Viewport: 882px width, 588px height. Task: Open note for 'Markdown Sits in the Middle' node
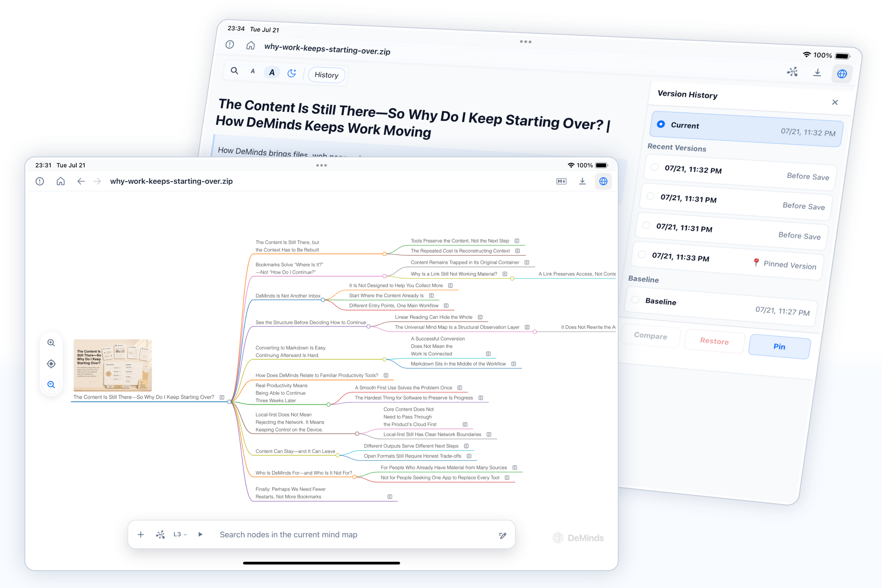(514, 364)
